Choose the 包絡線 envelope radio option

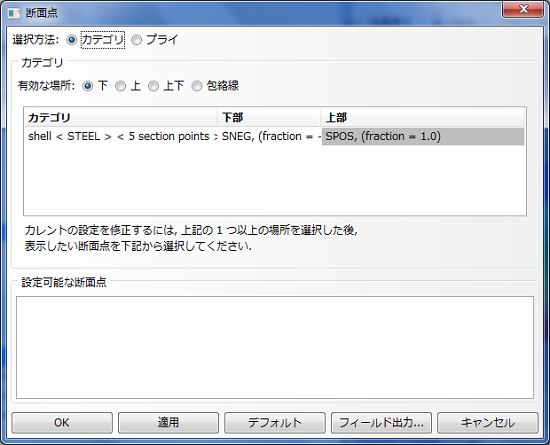point(197,86)
